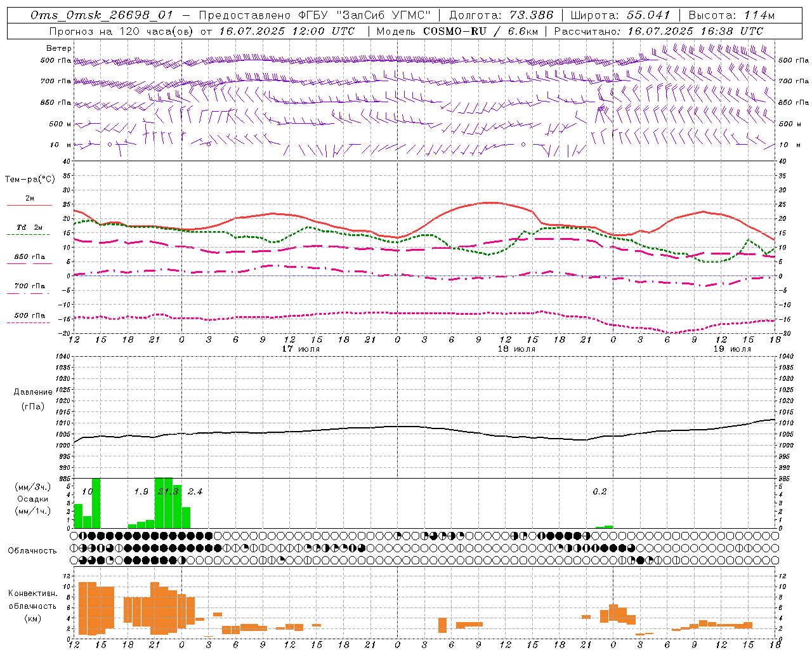Click the left 10 м wind level label

point(61,145)
